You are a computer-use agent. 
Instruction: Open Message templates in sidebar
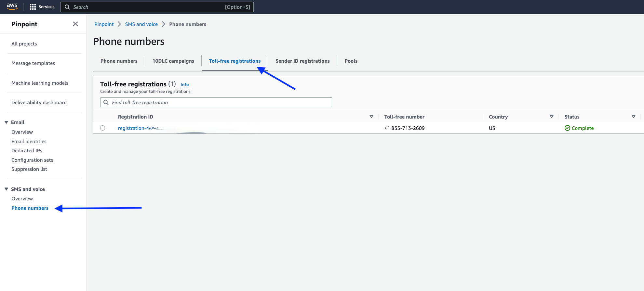[x=33, y=63]
